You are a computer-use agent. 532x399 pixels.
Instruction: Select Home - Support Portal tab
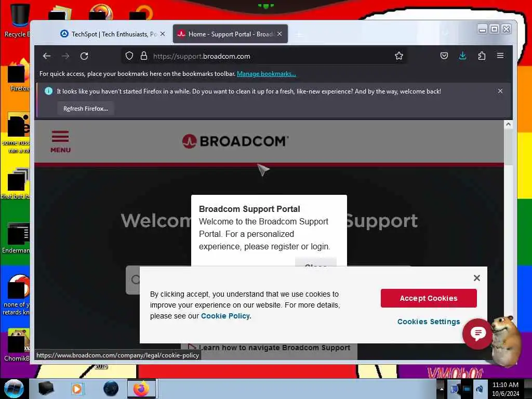(x=230, y=34)
